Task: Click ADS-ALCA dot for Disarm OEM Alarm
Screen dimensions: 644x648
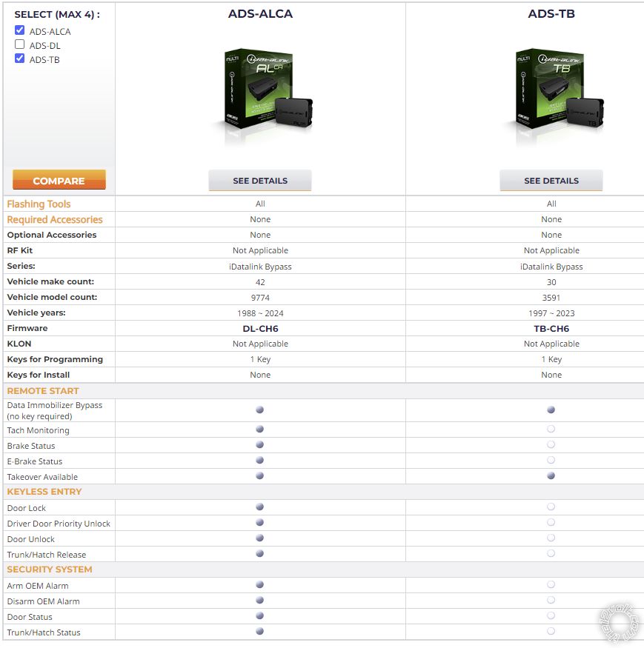Action: point(260,600)
